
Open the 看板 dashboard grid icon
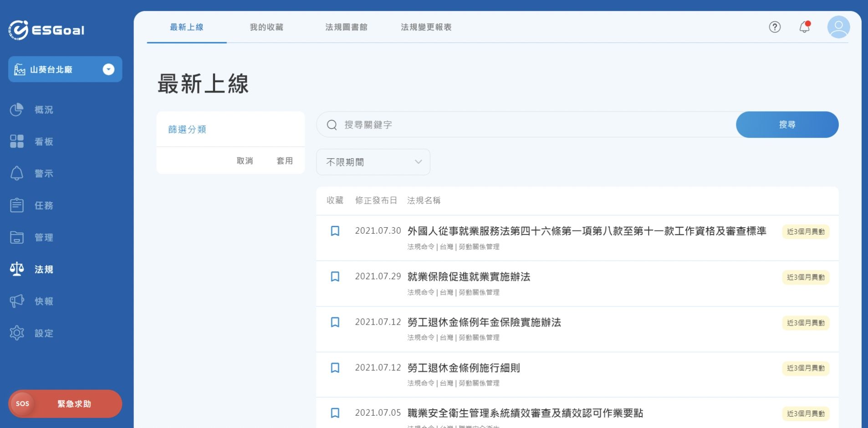point(17,142)
